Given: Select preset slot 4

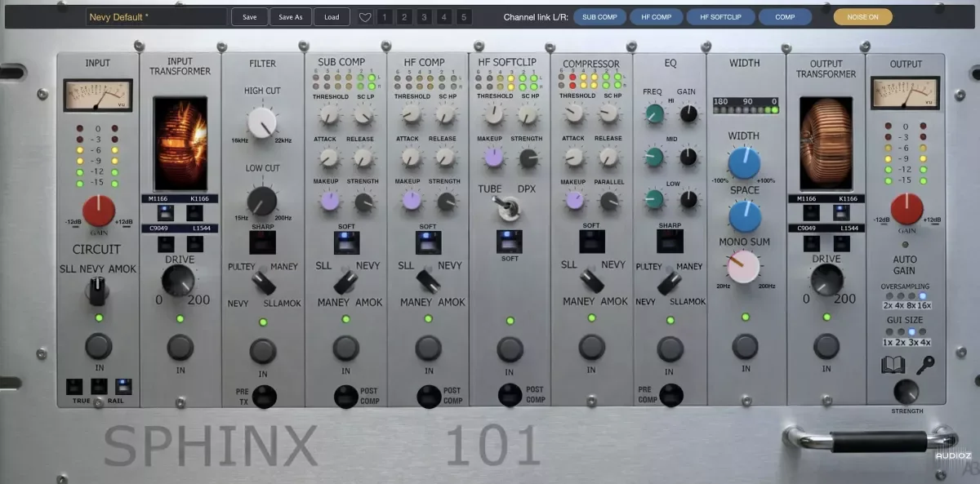Looking at the screenshot, I should [x=444, y=17].
